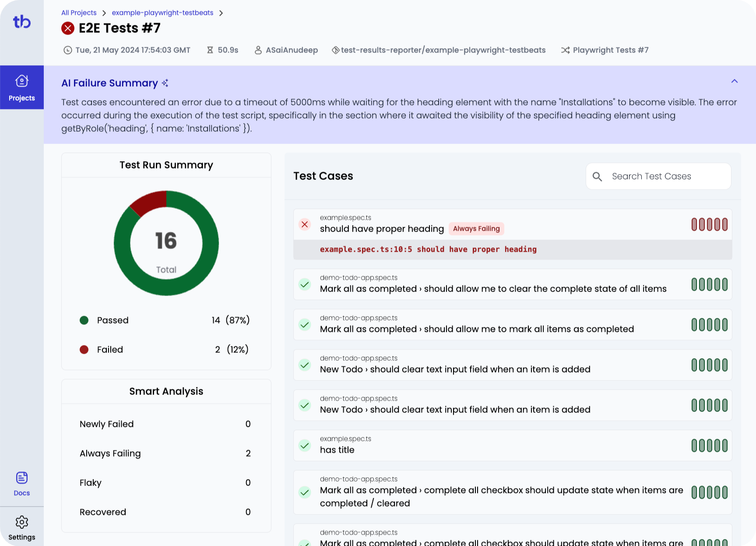Viewport: 756px width, 546px height.
Task: Open the Test Run Summary panel
Action: (x=166, y=165)
